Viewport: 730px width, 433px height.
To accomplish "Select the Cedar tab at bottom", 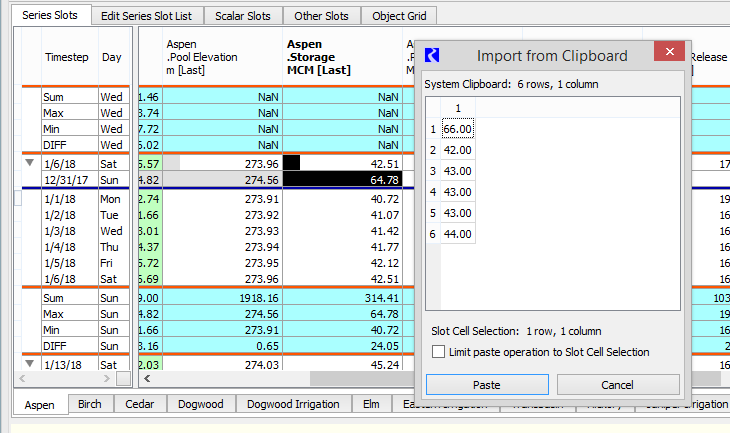I will pos(141,404).
